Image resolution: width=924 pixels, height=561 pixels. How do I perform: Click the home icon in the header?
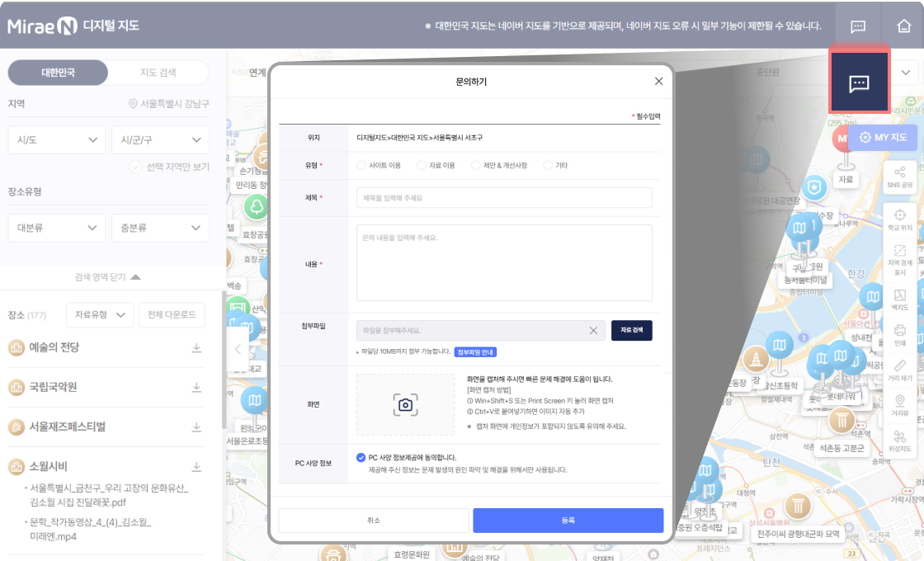(903, 26)
